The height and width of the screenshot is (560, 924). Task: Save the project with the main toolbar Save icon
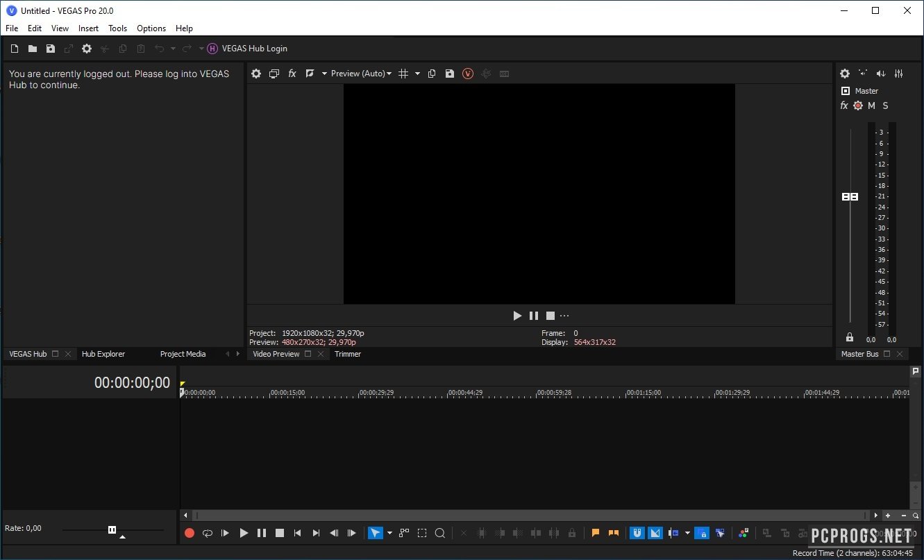[x=51, y=49]
